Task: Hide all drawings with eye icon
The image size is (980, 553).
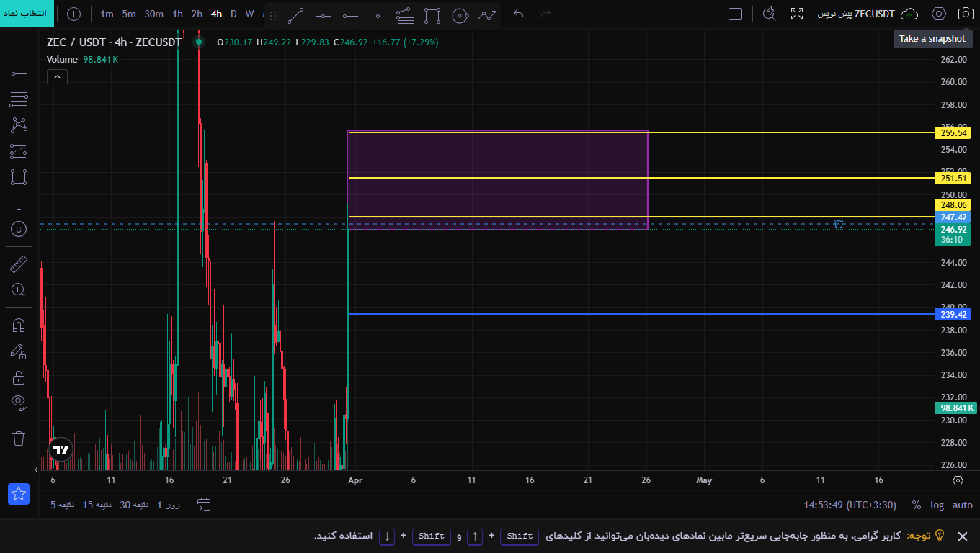Action: (19, 402)
